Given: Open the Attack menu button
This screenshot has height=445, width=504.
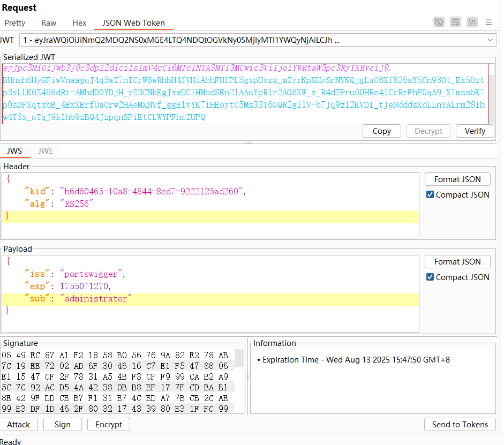Looking at the screenshot, I should [x=19, y=425].
